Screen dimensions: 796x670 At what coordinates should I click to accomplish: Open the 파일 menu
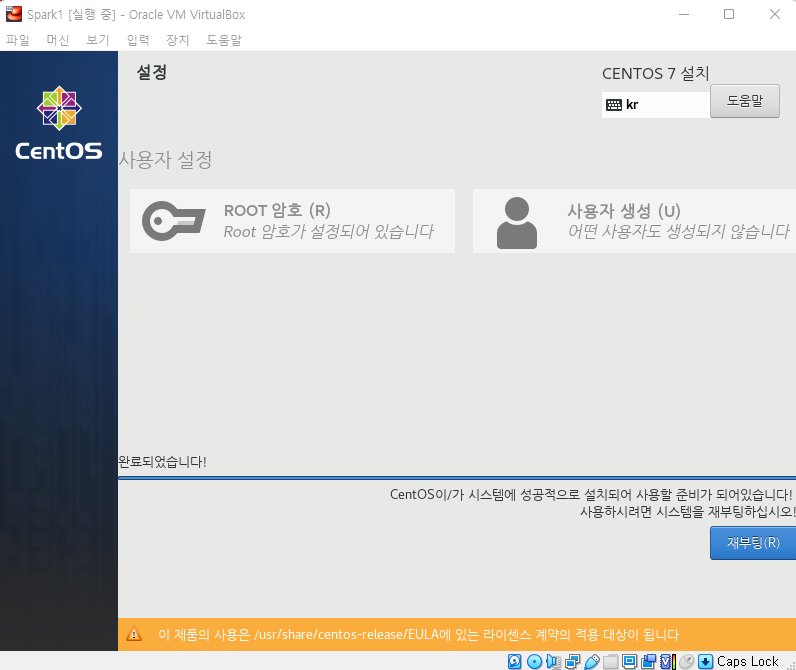[18, 40]
